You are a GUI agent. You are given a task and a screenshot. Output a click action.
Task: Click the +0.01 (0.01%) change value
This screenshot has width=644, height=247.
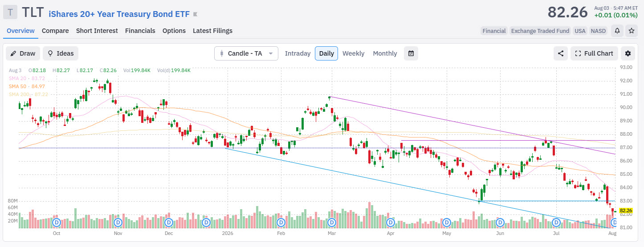point(615,16)
